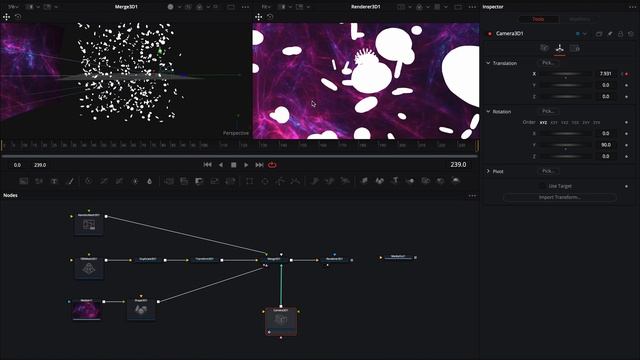Add a Shape 3D node from toolbar
Viewport: 640px width, 360px height.
[380, 181]
